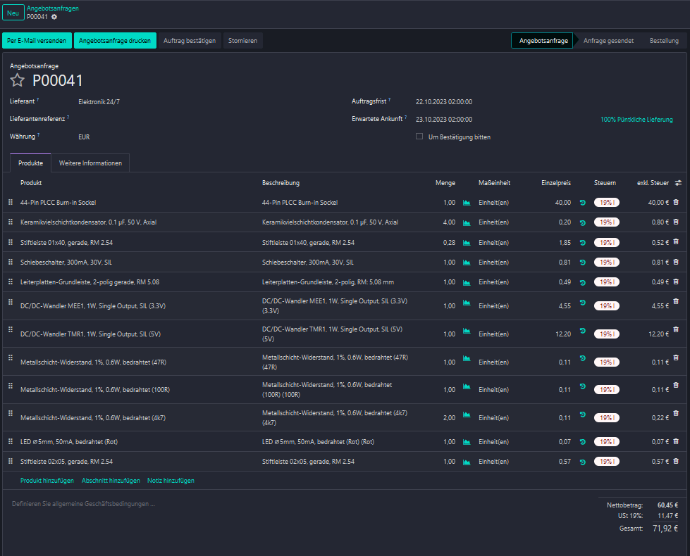690x556 pixels.
Task: Click forecast chart icon for Keramikvielschichtkondensator row
Action: (x=466, y=222)
